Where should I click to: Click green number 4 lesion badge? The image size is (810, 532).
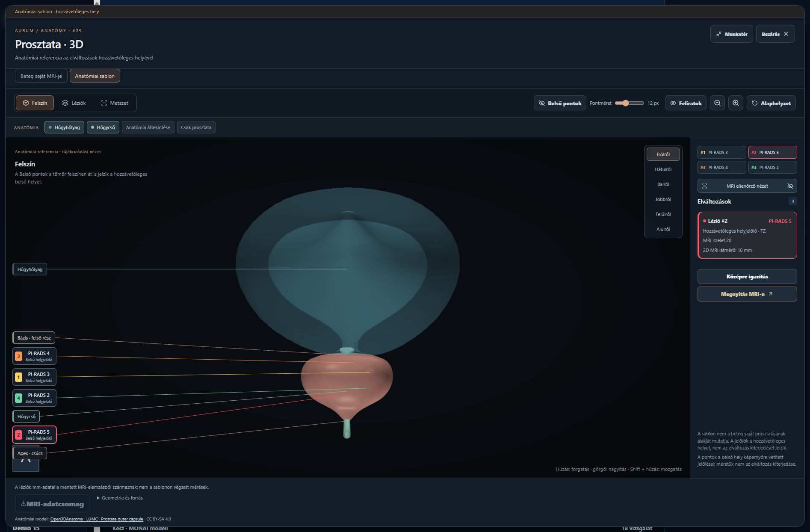pos(18,398)
